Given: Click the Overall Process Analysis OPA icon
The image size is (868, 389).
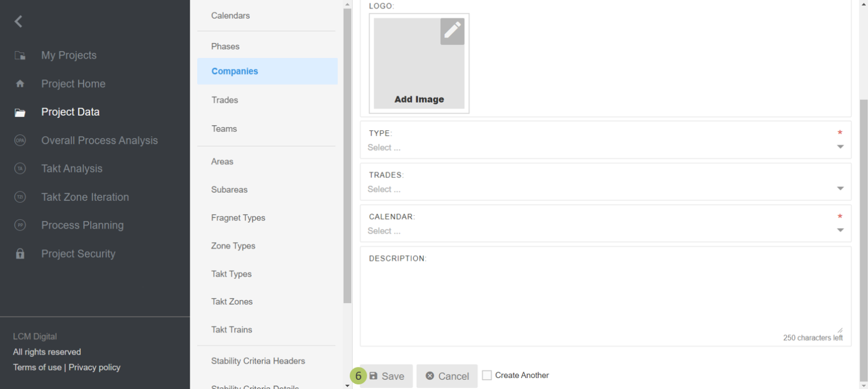Looking at the screenshot, I should (20, 141).
